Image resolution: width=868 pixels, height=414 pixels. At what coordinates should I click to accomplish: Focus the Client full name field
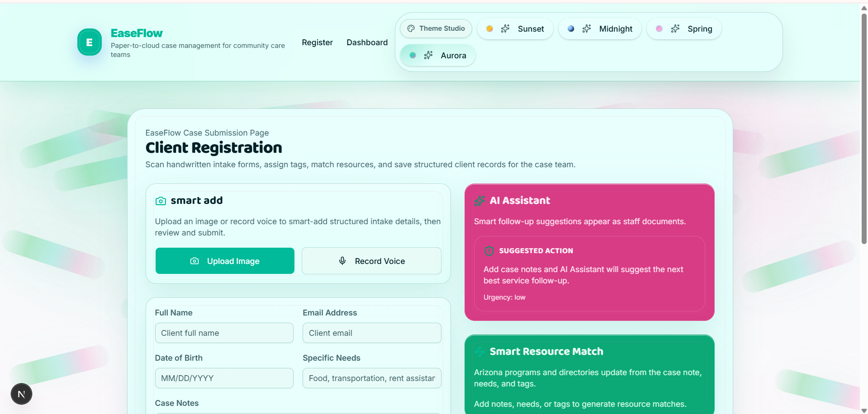tap(224, 333)
